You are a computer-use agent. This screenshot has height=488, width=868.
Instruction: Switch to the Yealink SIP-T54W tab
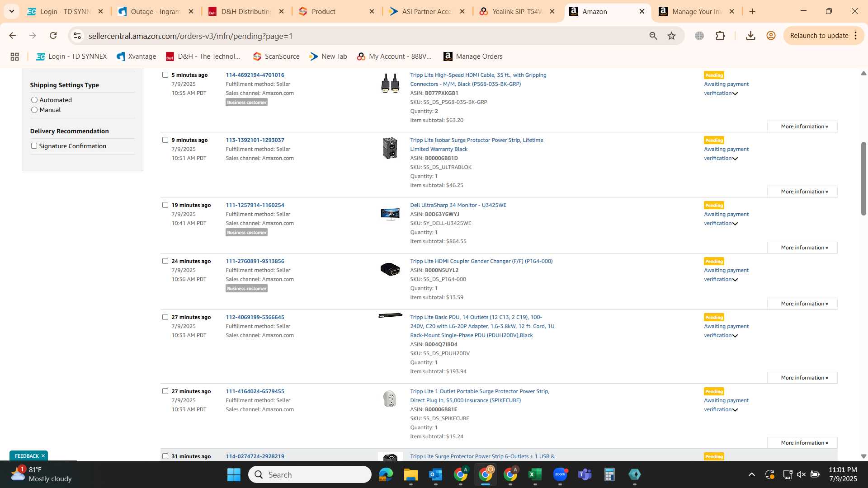[x=517, y=11]
